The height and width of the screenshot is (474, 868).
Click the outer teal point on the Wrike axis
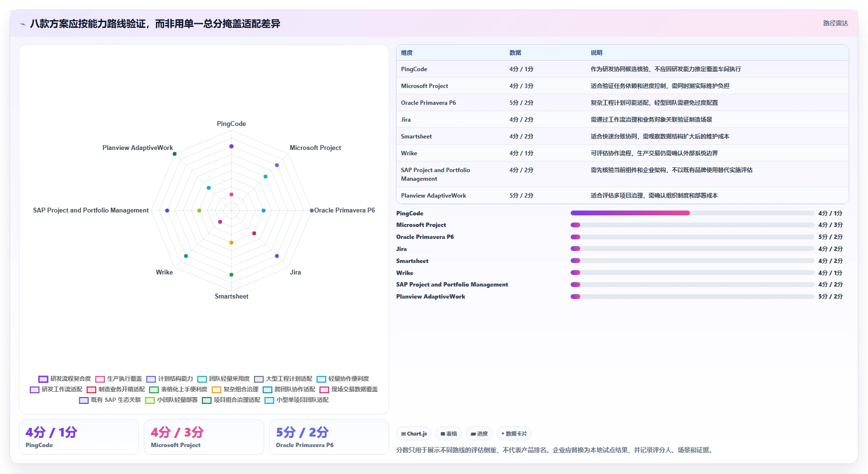coord(186,256)
